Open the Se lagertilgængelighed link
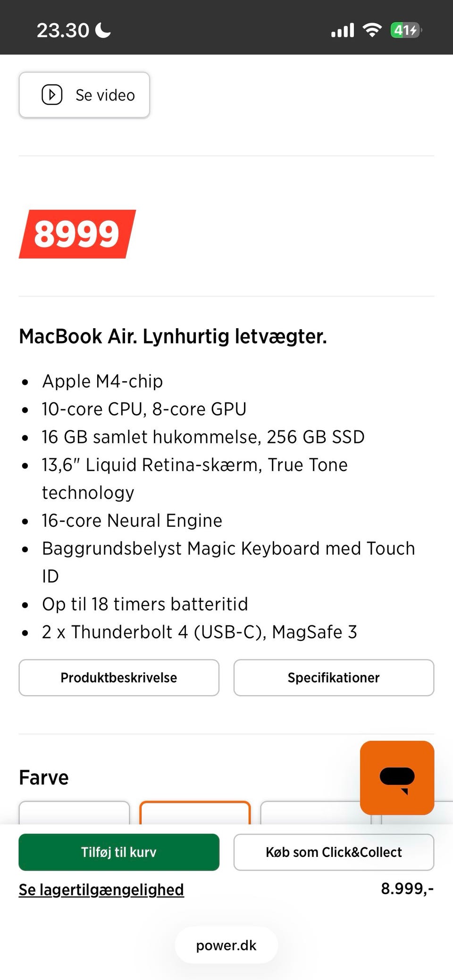Screen dimensions: 453x980 coord(101,890)
